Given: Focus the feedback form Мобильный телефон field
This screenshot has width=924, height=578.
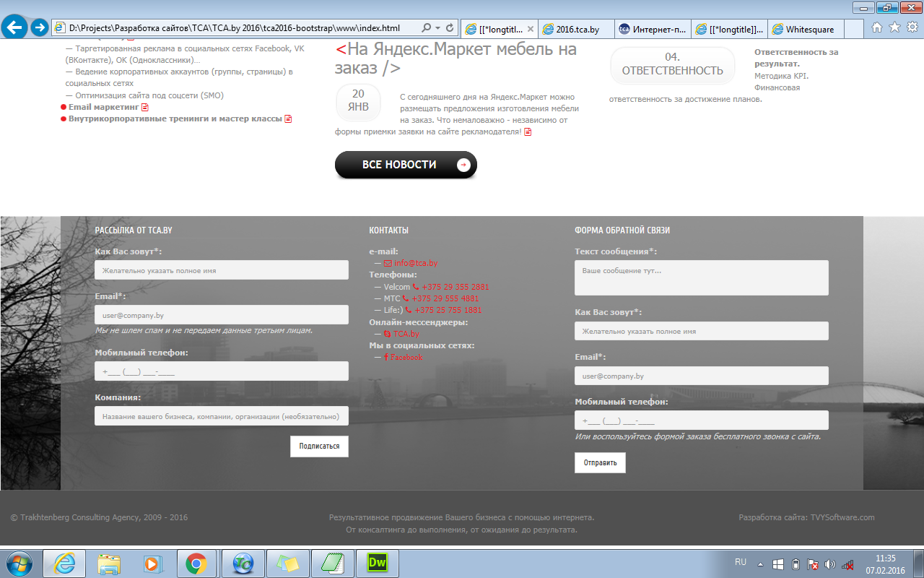Looking at the screenshot, I should tap(702, 420).
